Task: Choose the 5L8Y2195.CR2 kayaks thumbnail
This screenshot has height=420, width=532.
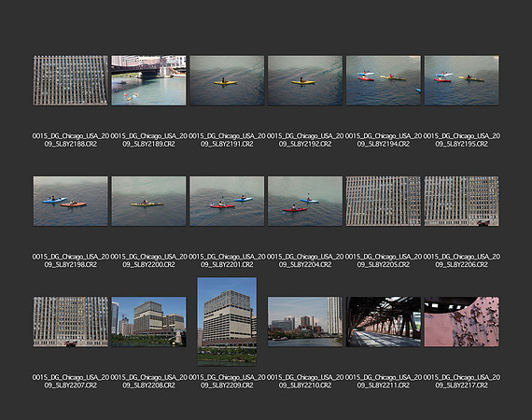Action: coord(461,80)
